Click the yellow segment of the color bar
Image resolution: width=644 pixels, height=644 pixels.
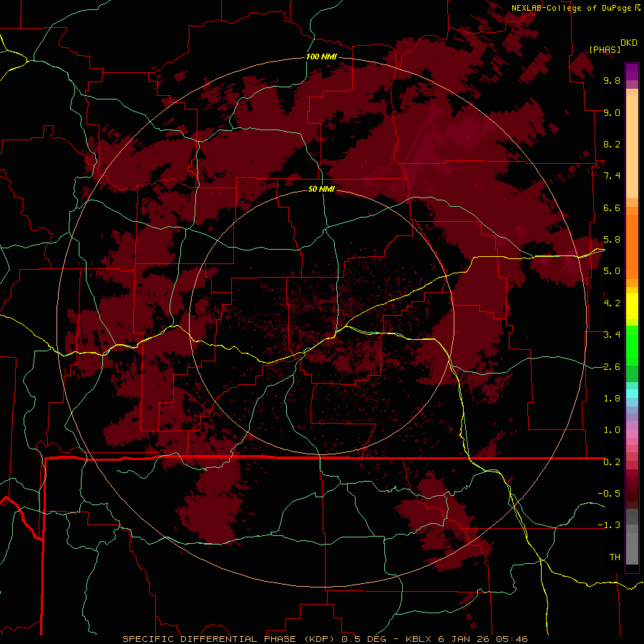[632, 306]
